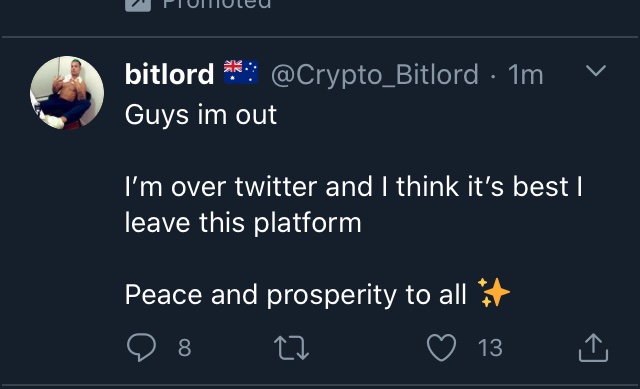Click the Australian flag emoji beside bitlord
The image size is (640, 389).
tap(241, 72)
